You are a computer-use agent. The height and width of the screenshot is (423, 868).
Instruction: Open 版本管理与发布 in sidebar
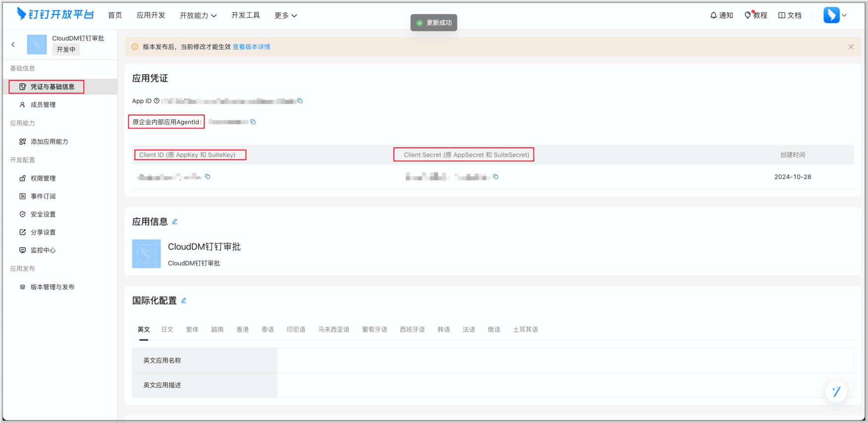tap(53, 287)
